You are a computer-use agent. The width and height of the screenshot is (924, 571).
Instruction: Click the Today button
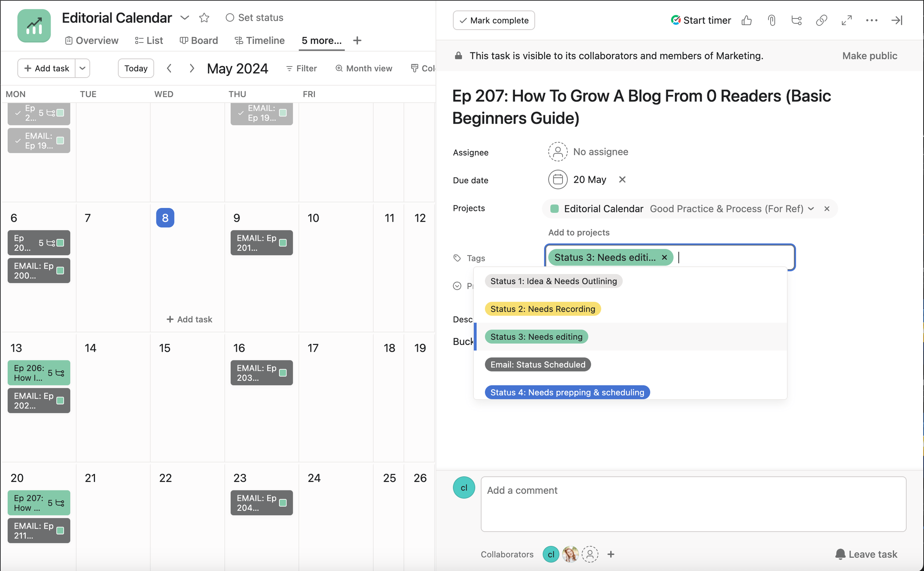(136, 68)
